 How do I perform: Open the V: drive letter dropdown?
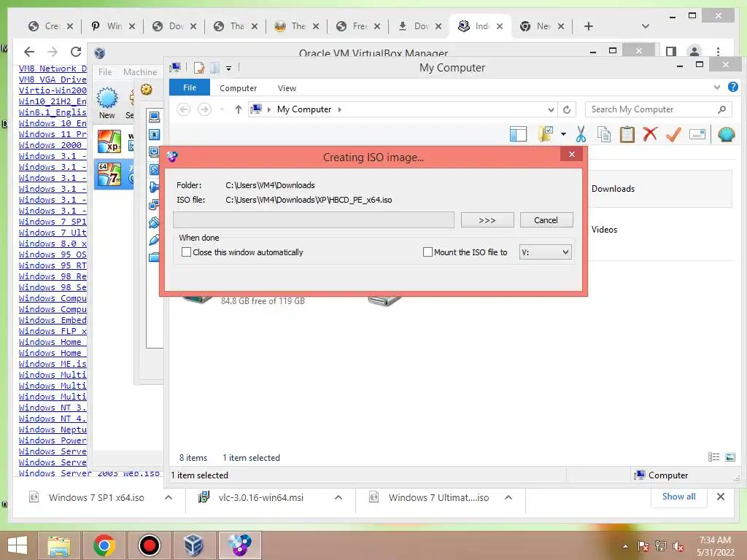point(545,252)
